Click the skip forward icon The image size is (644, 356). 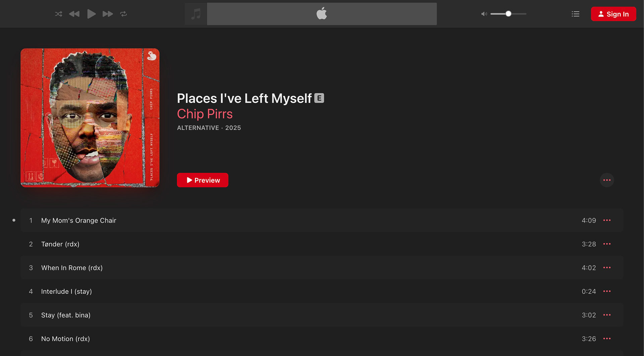point(108,14)
